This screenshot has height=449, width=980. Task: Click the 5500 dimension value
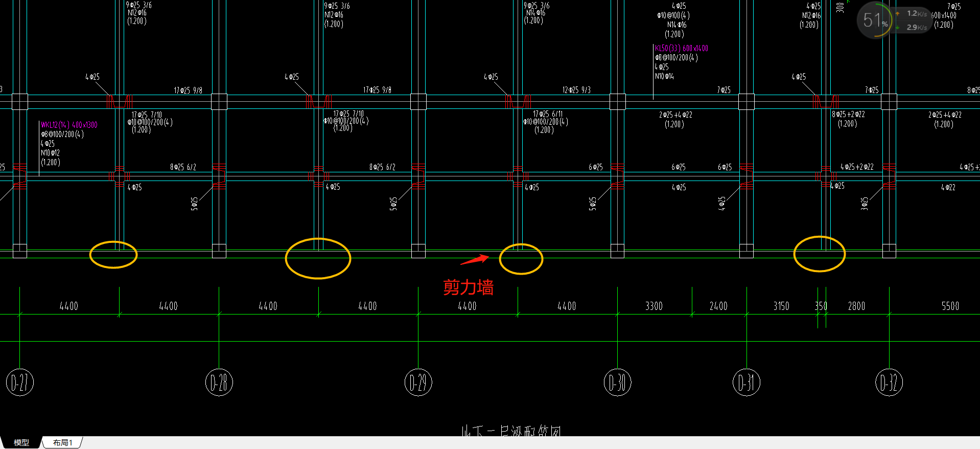(x=950, y=306)
